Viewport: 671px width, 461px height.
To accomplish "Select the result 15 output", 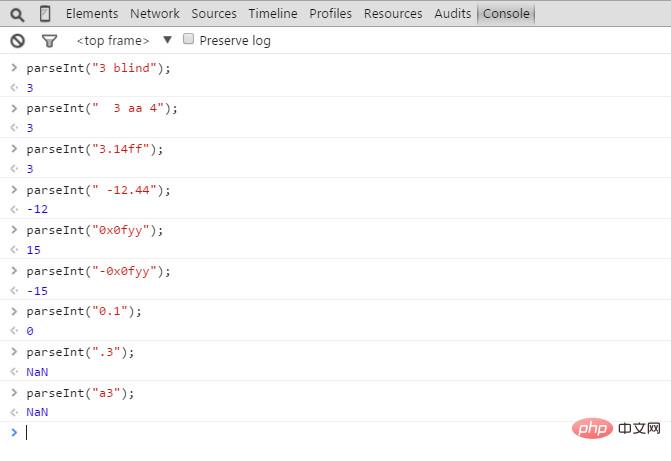I will coord(33,250).
